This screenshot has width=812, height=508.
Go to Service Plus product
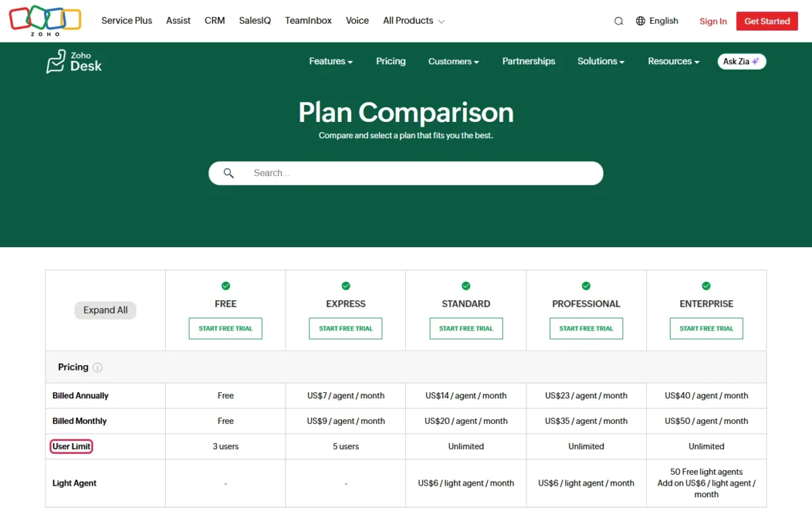127,21
